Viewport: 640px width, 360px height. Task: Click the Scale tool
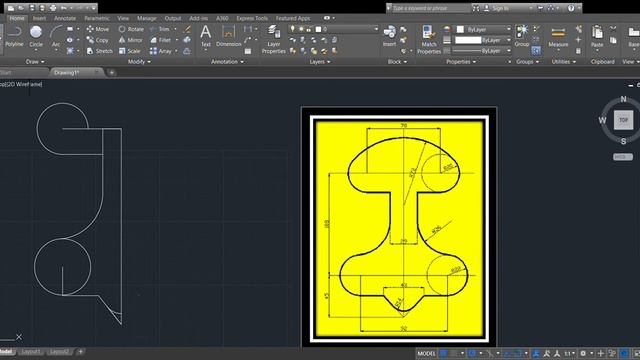129,51
